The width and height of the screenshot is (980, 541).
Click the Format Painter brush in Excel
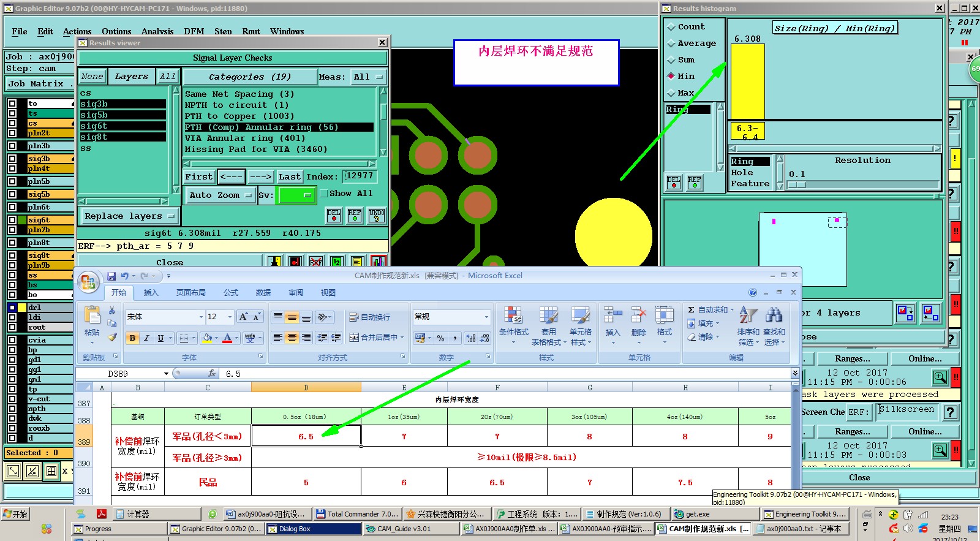pos(112,336)
